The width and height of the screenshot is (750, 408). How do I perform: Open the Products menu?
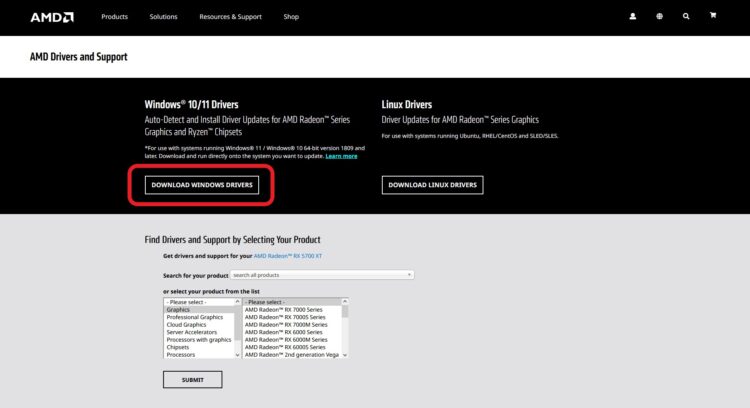coord(114,17)
